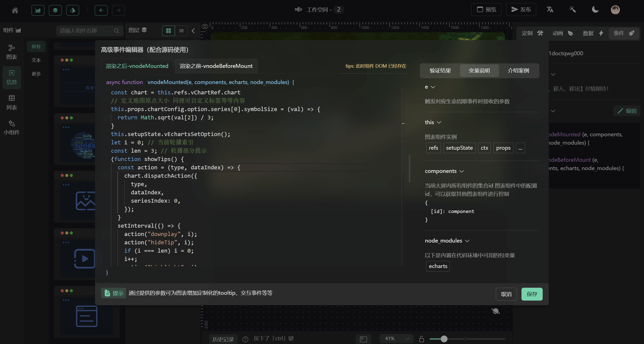Click the canvas zoom slider handle
Screen dimensions: 644x344
click(x=444, y=339)
